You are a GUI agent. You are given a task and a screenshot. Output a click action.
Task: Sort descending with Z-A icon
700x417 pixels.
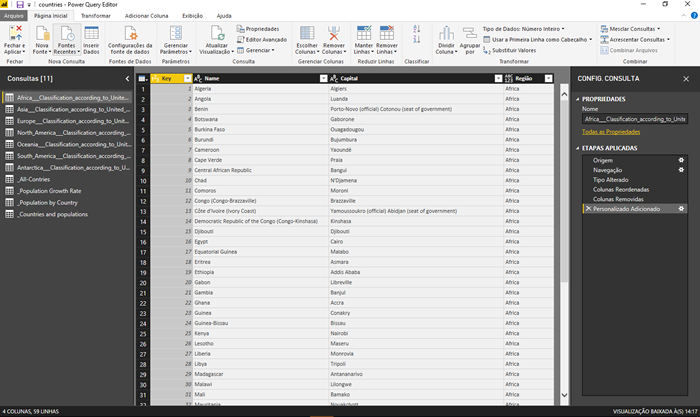pyautogui.click(x=417, y=39)
